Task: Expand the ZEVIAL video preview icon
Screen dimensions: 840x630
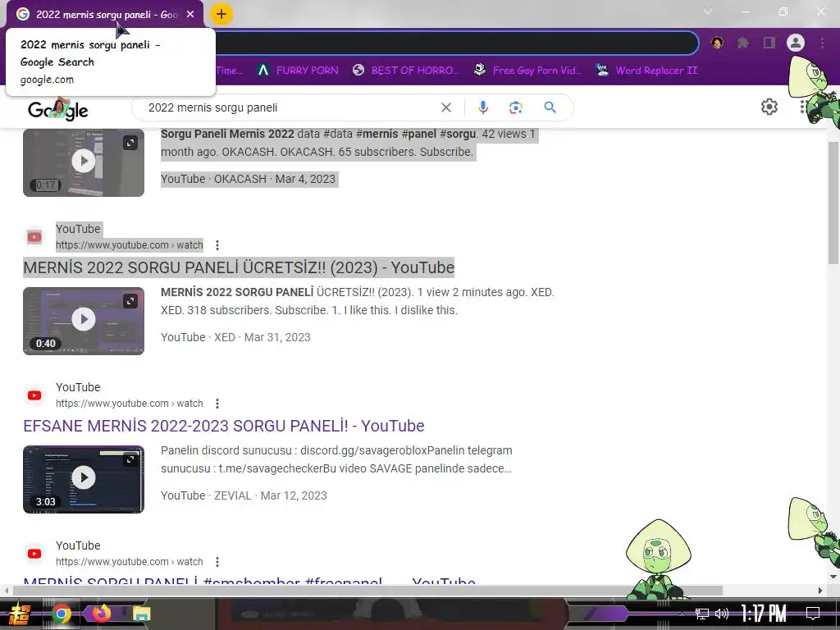Action: (x=130, y=459)
